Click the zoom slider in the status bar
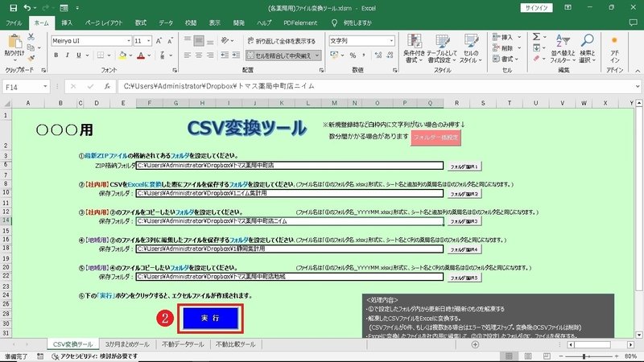This screenshot has width=644, height=362. click(x=588, y=356)
